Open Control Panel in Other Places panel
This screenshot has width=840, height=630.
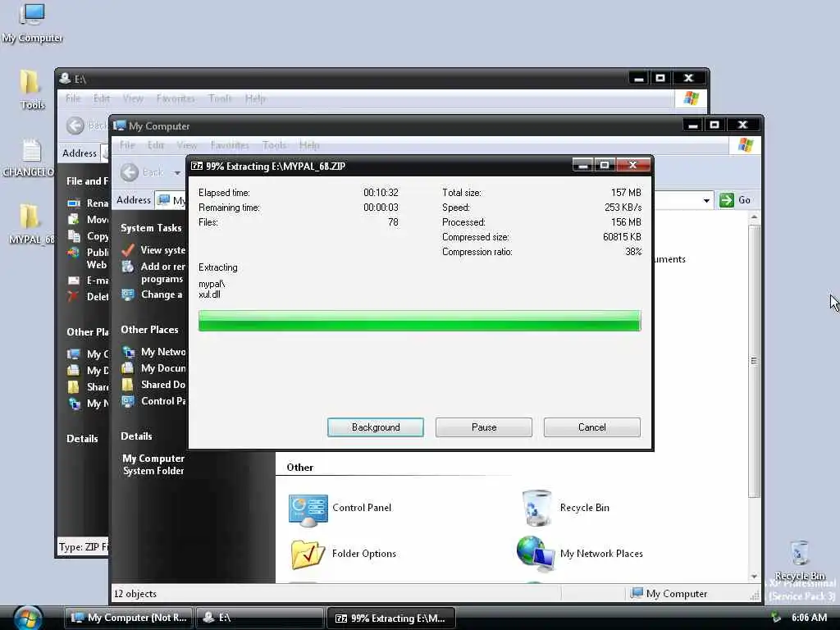163,400
